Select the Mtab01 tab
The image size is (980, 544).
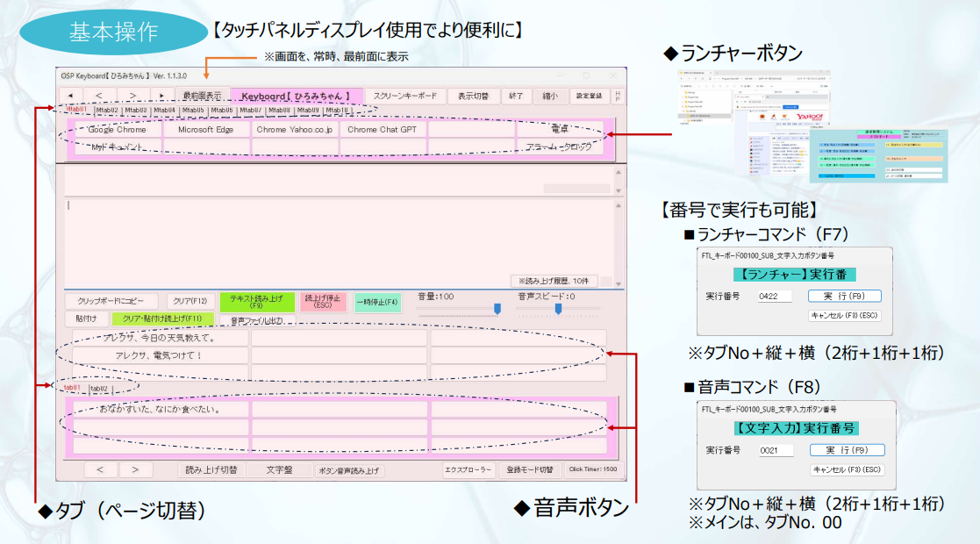pyautogui.click(x=77, y=110)
